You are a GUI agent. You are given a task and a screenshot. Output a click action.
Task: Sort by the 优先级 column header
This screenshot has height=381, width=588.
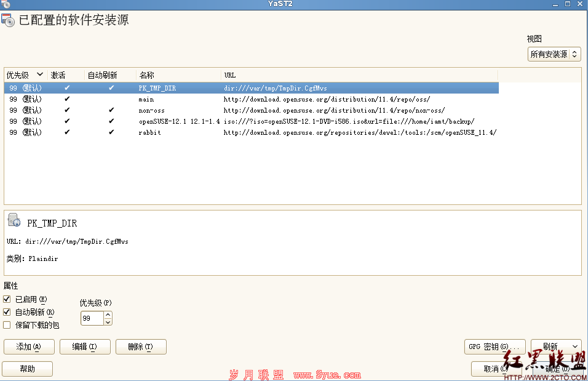[x=25, y=75]
